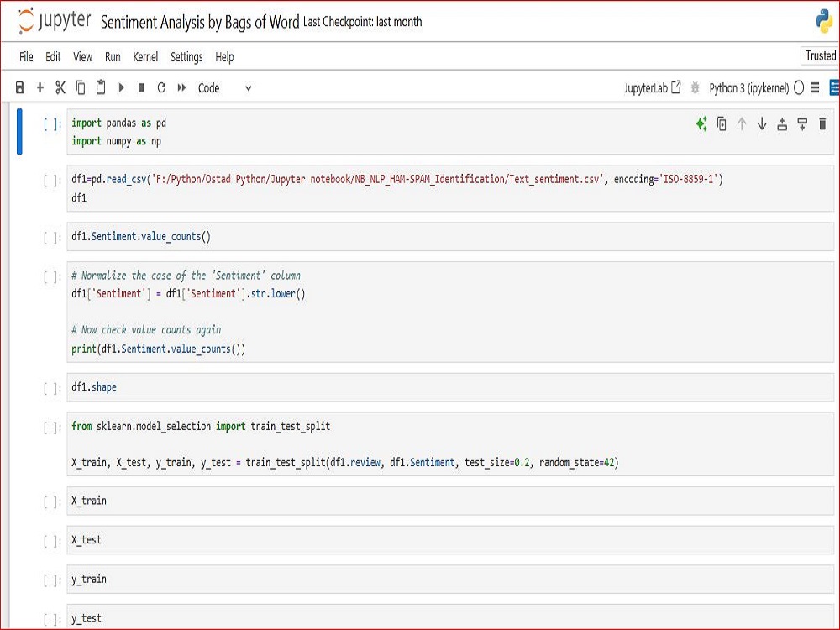
Task: Click into the X_test cell
Action: (x=450, y=539)
